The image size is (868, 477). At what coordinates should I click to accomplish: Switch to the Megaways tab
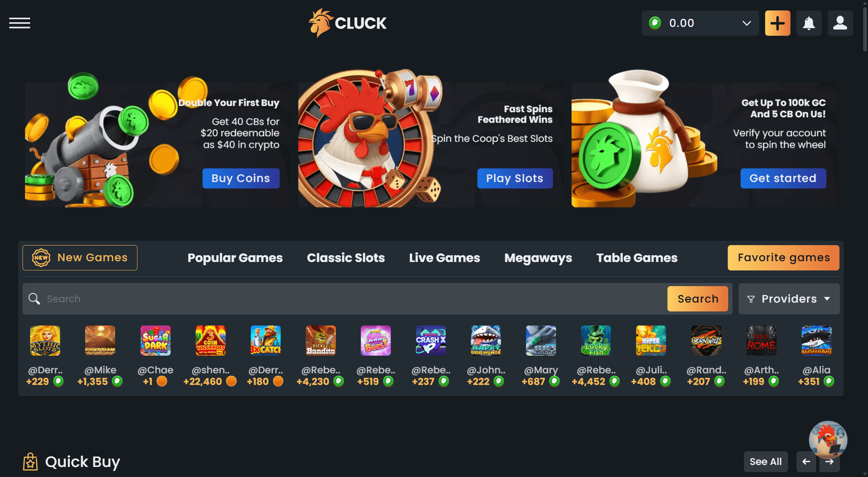coord(538,258)
